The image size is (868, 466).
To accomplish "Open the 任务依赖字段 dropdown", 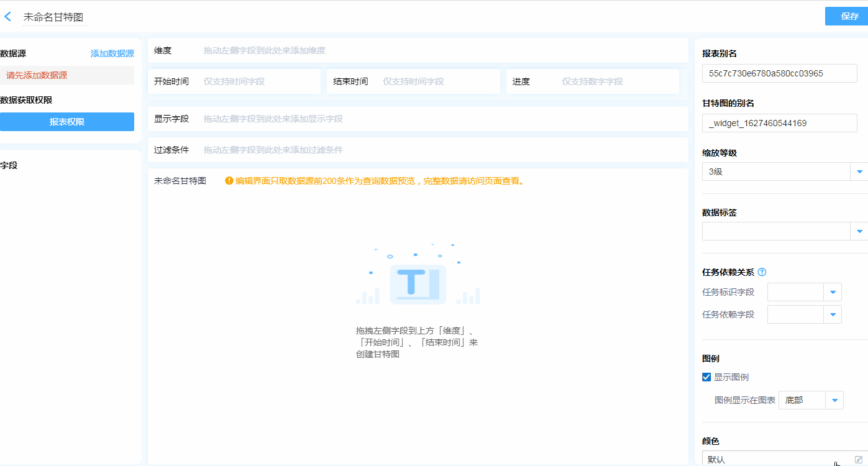I will [833, 314].
